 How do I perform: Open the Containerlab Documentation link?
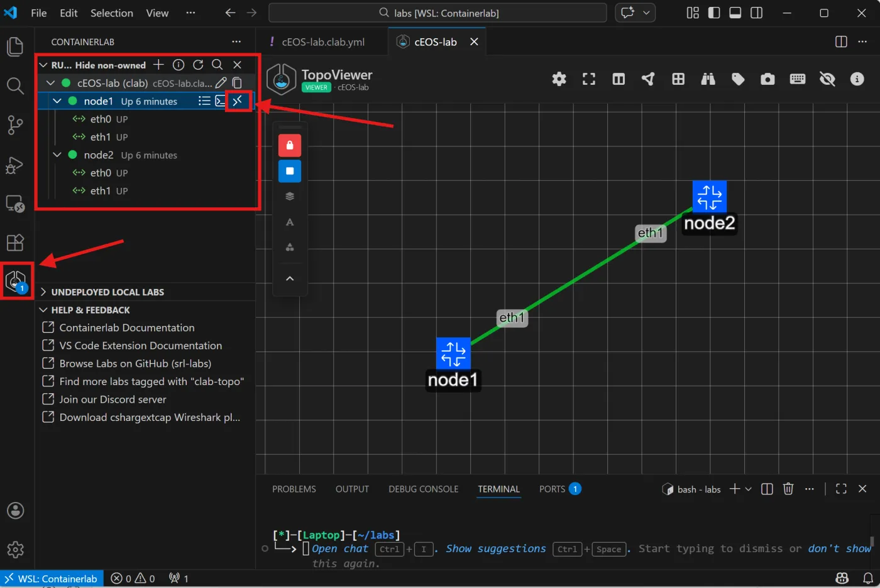[126, 327]
